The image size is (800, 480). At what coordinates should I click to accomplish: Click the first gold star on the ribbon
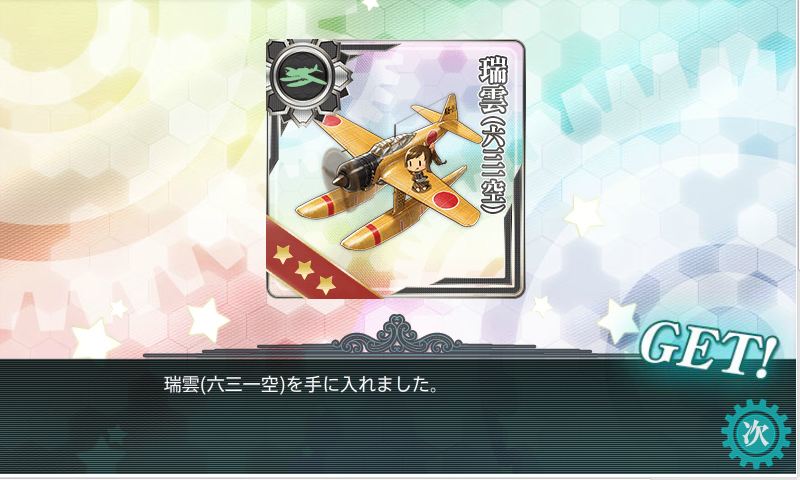click(282, 252)
